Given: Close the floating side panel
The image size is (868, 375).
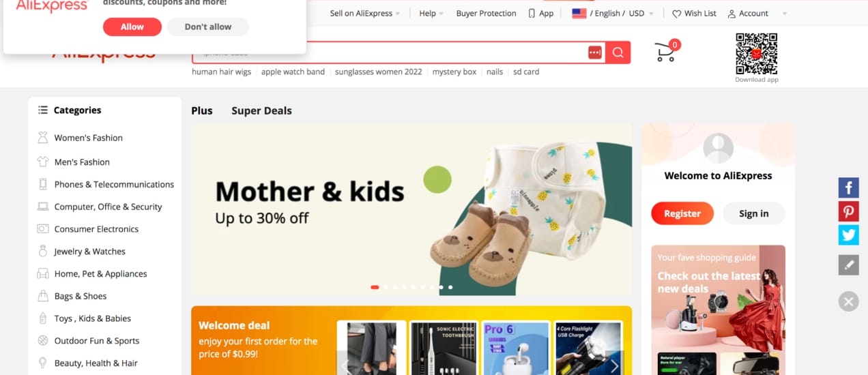Looking at the screenshot, I should click(848, 301).
